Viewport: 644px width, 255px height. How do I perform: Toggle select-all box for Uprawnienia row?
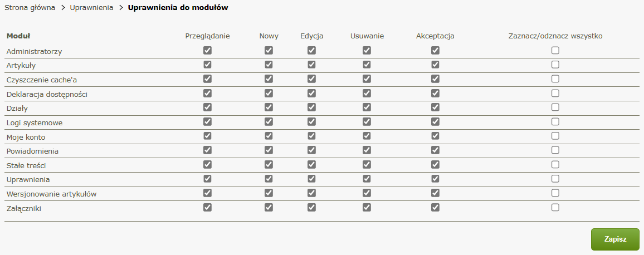555,179
